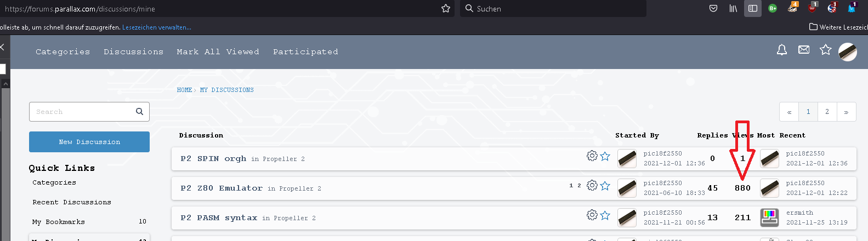Open the notifications bell
The image size is (868, 241).
coord(782,50)
